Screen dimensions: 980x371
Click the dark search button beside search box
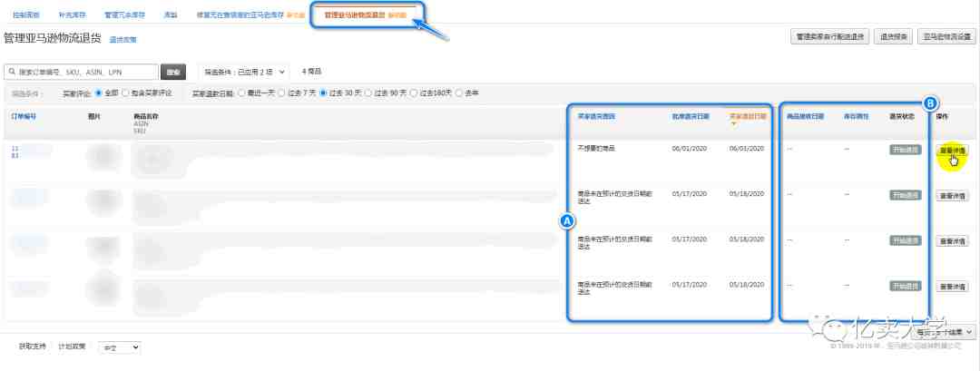pos(173,72)
